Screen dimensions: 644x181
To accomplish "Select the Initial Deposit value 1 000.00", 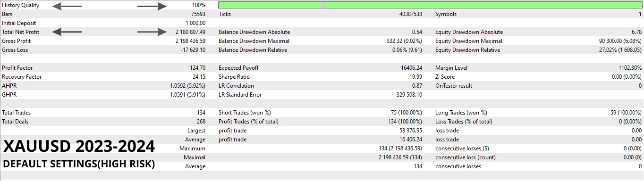I will click(195, 23).
